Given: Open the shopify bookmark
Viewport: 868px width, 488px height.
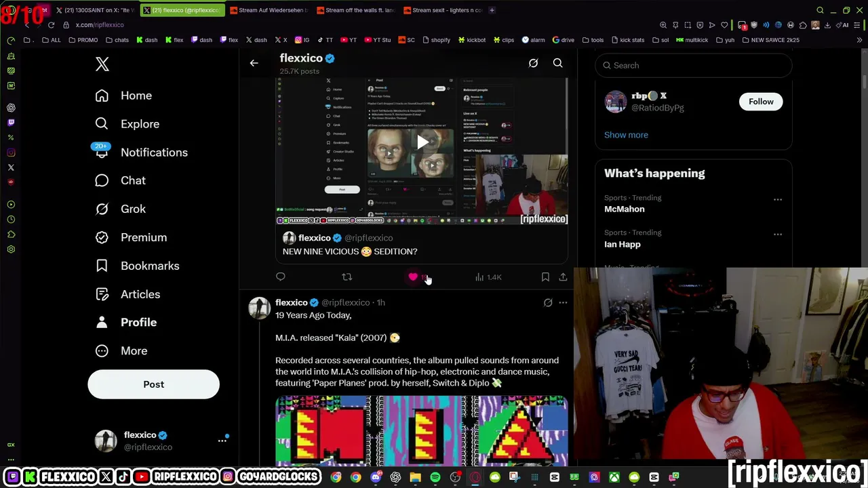Looking at the screenshot, I should (x=435, y=40).
